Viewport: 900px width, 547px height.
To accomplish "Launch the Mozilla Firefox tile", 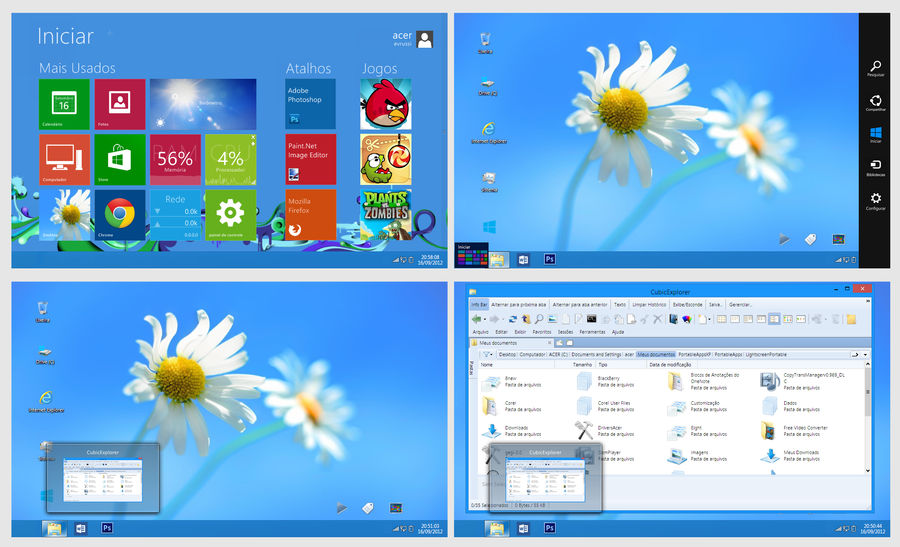I will 311,215.
